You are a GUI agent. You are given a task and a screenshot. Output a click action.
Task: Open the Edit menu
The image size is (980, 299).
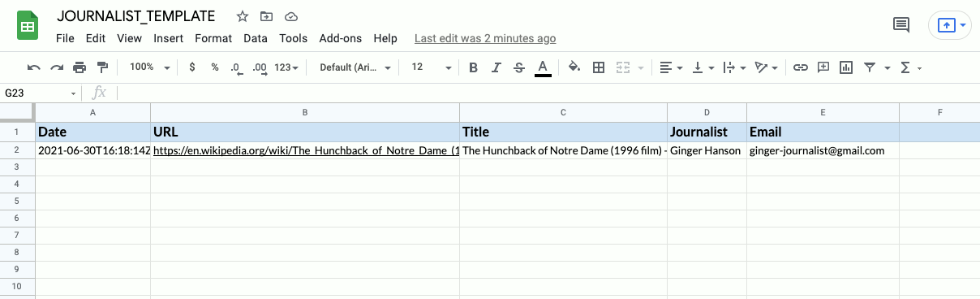click(x=95, y=38)
